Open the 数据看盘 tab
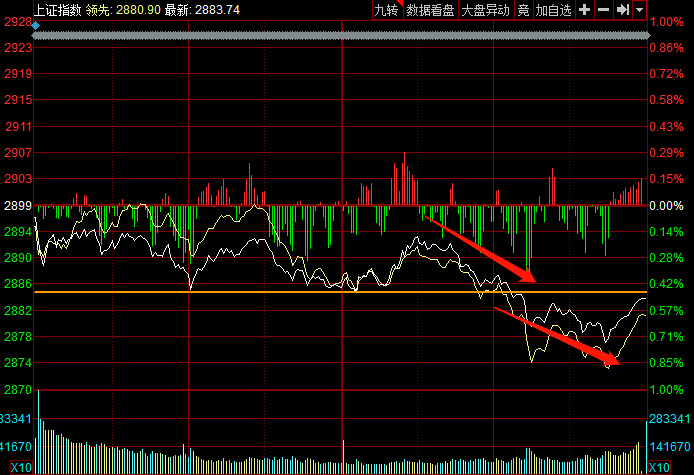694x475 pixels. (430, 10)
